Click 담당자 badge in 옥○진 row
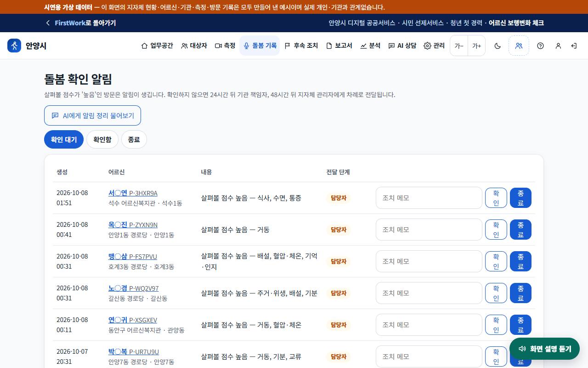 339,230
